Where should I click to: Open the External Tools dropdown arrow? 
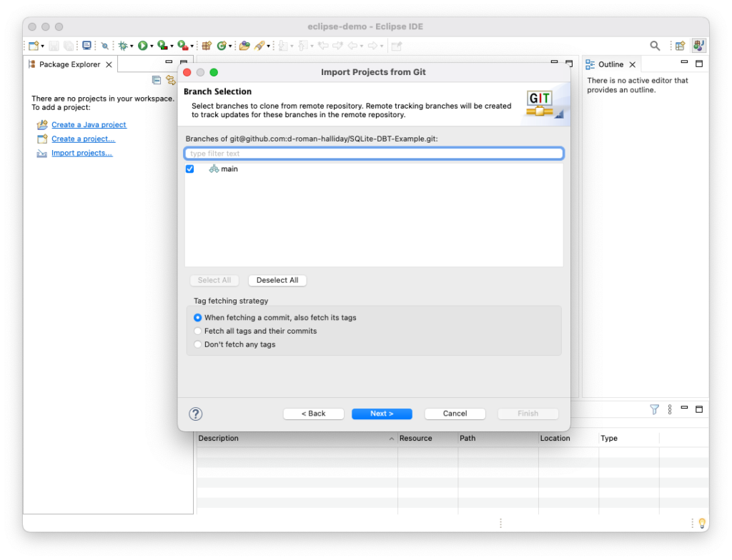point(192,46)
